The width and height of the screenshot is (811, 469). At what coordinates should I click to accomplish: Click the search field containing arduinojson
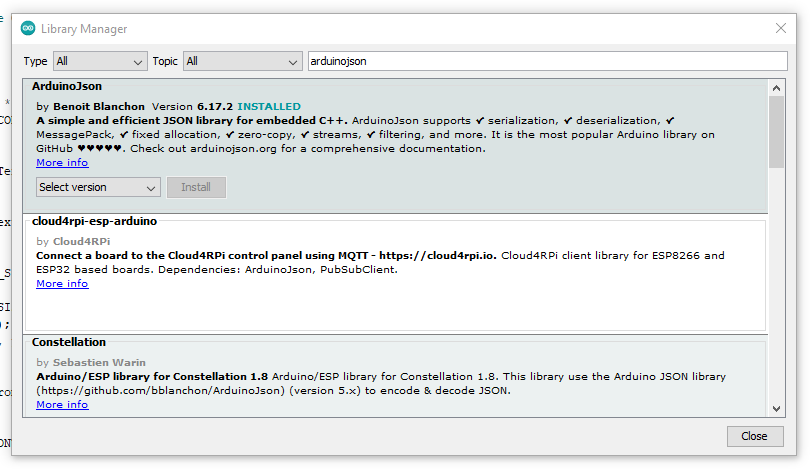pyautogui.click(x=547, y=61)
